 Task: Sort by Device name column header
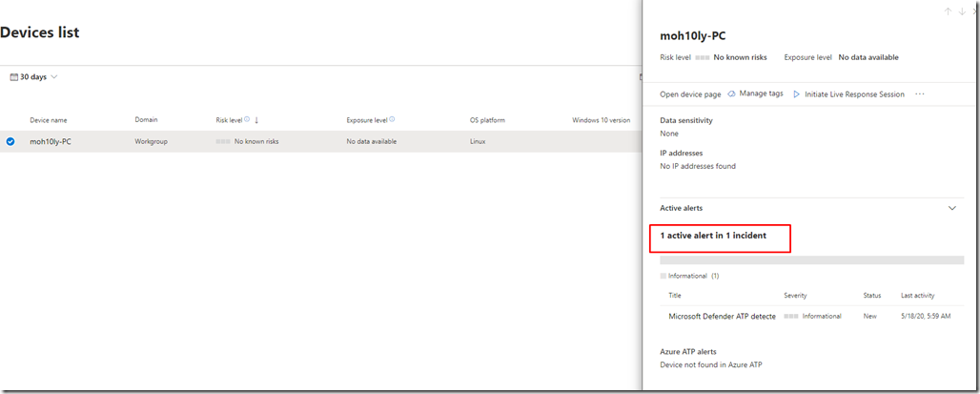49,120
